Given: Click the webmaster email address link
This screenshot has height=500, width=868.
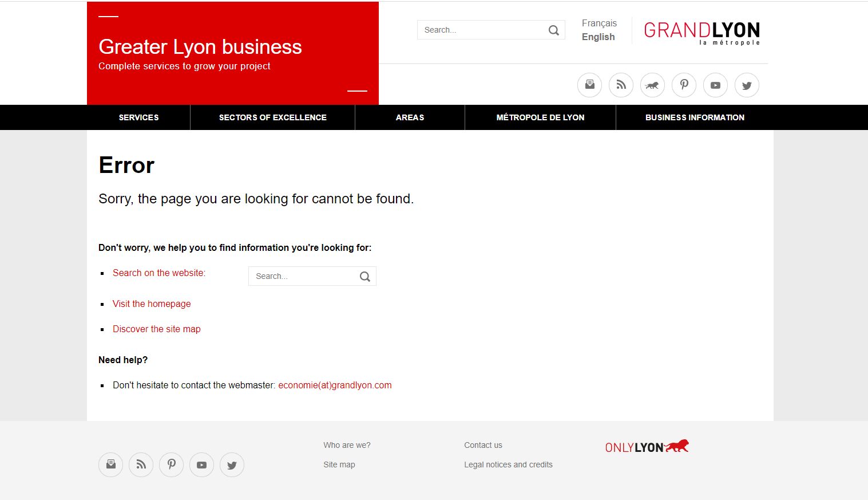Looking at the screenshot, I should pyautogui.click(x=335, y=385).
